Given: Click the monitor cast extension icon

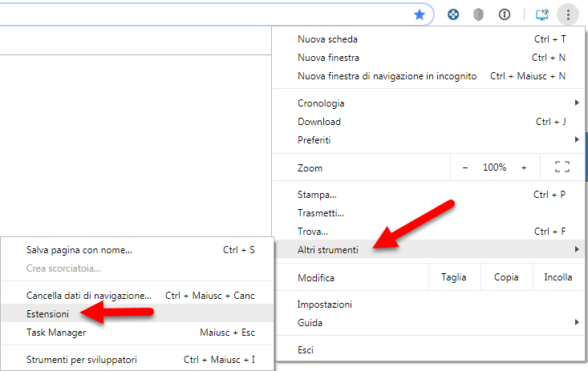Looking at the screenshot, I should [x=542, y=14].
